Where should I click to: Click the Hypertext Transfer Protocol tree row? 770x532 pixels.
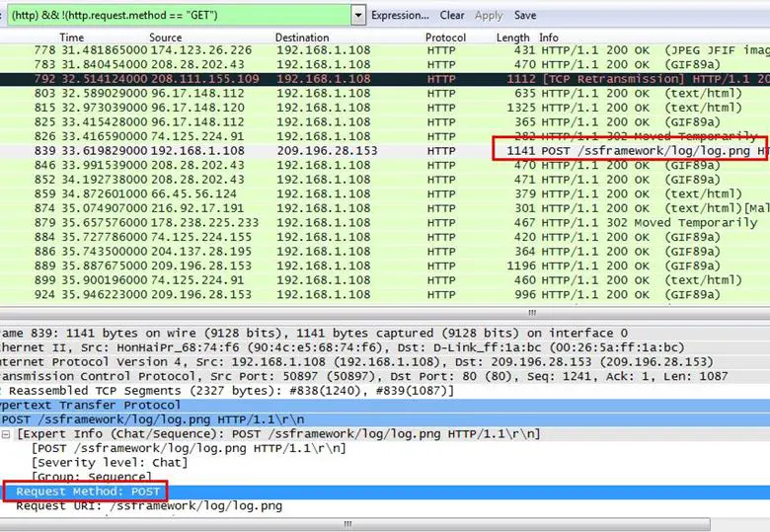(89, 405)
